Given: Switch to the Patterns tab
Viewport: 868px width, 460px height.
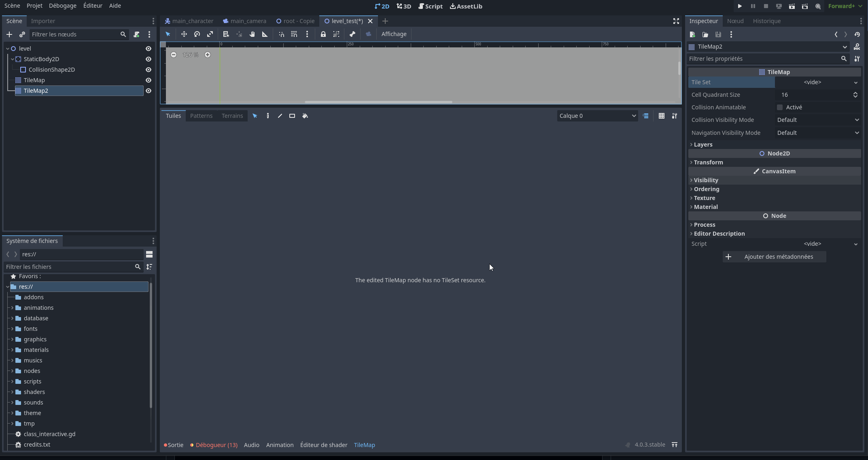Looking at the screenshot, I should [x=201, y=116].
